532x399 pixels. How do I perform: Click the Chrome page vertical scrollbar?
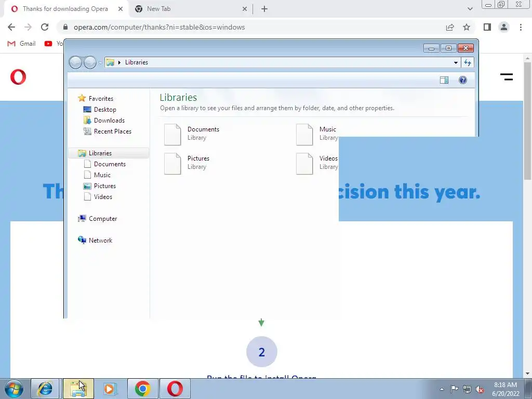click(528, 121)
